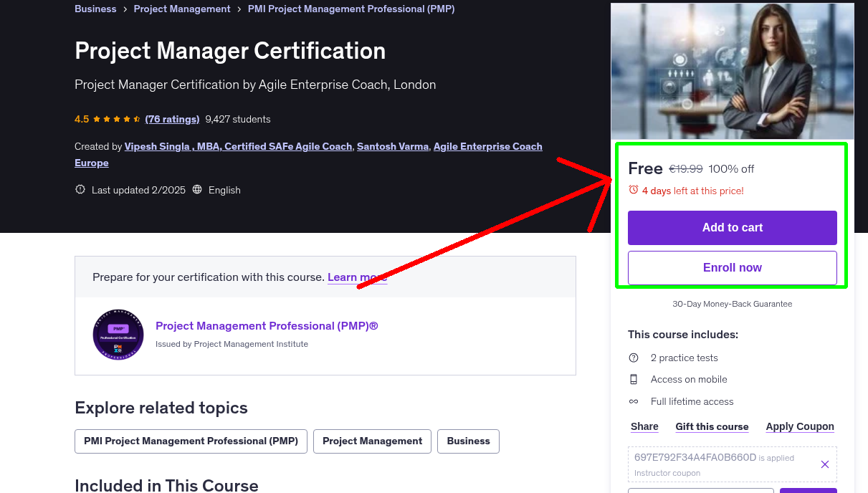The height and width of the screenshot is (493, 868).
Task: Click the clock icon beside Last updated
Action: pyautogui.click(x=80, y=190)
